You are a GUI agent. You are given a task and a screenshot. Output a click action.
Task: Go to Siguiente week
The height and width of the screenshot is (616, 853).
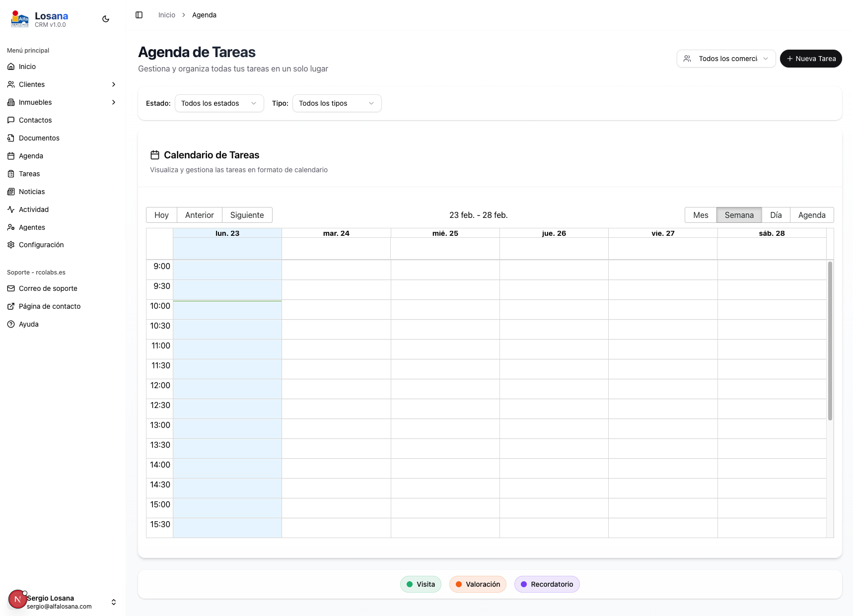247,215
